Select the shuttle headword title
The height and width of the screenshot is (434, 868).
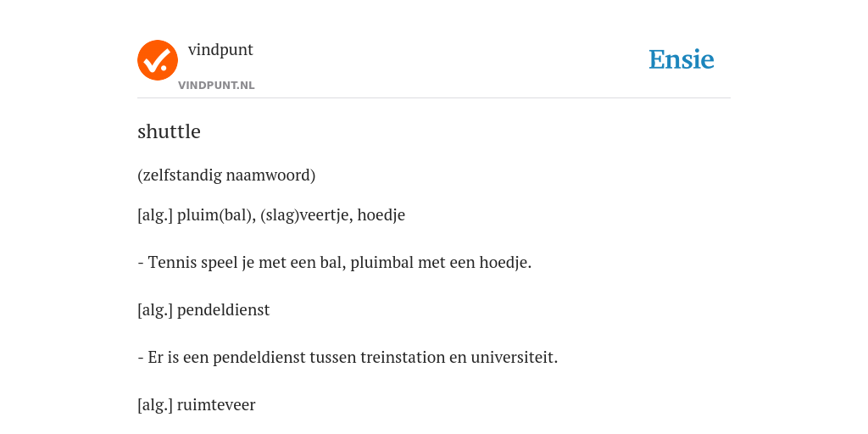coord(169,131)
